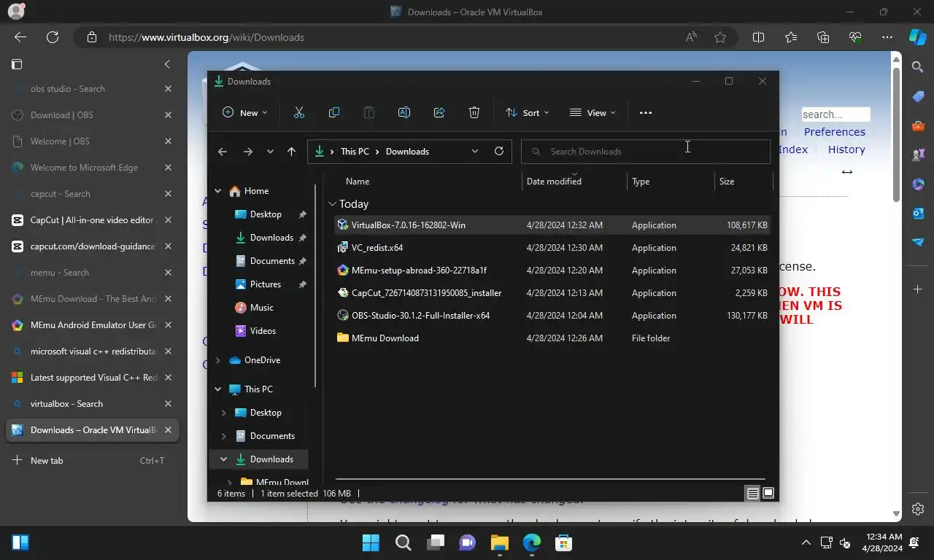Select the MEmu Download folder

pyautogui.click(x=552, y=338)
